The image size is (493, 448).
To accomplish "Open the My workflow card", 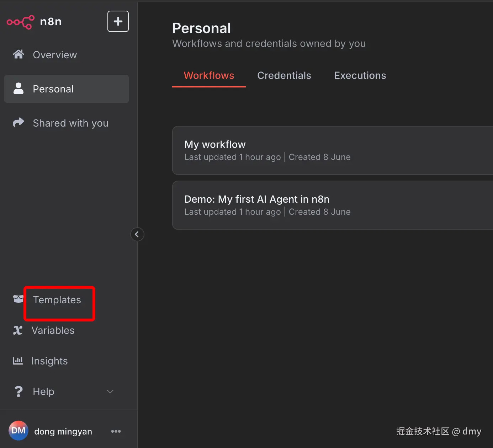I will click(333, 150).
